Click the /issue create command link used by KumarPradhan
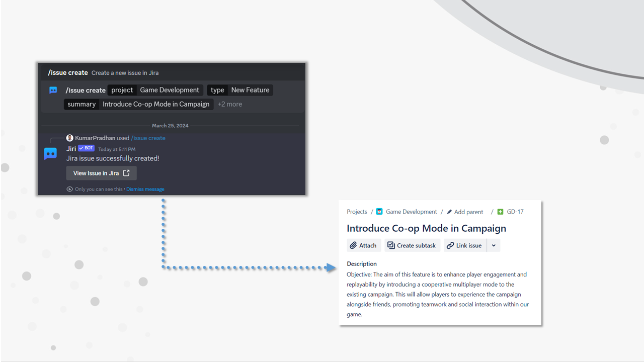 pyautogui.click(x=148, y=138)
